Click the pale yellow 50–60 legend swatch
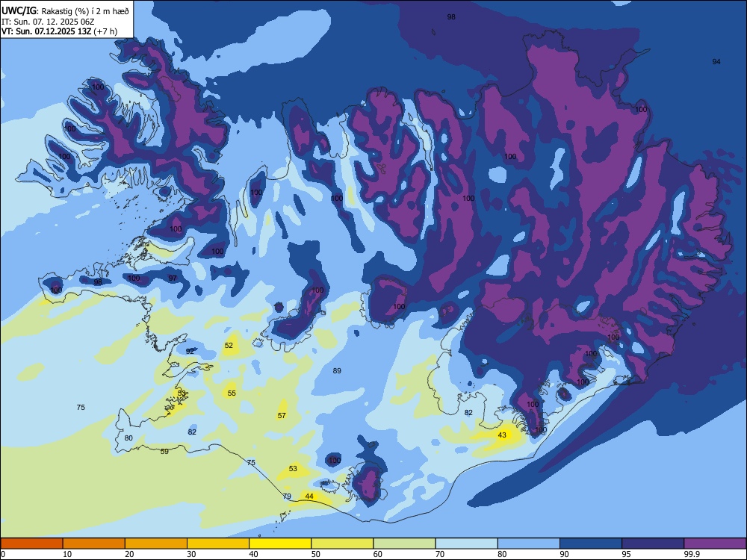The width and height of the screenshot is (747, 560). click(x=342, y=544)
